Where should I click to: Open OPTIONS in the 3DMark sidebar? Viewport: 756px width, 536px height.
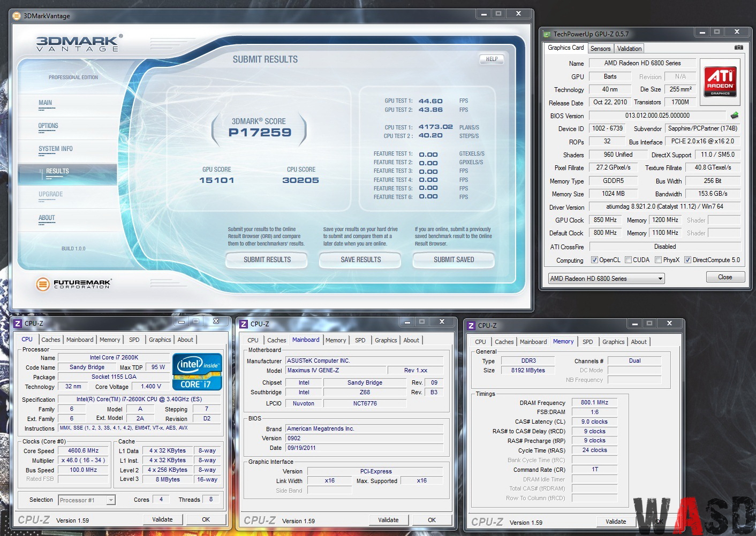48,126
